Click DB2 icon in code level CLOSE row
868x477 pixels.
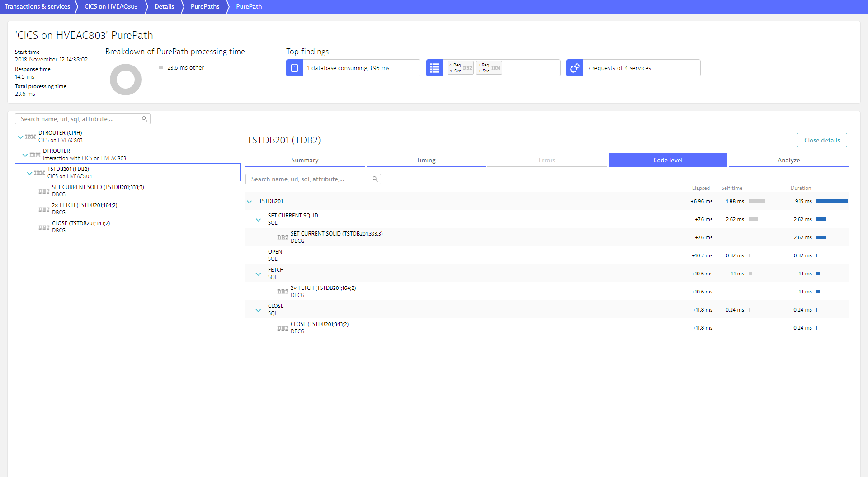(x=283, y=328)
